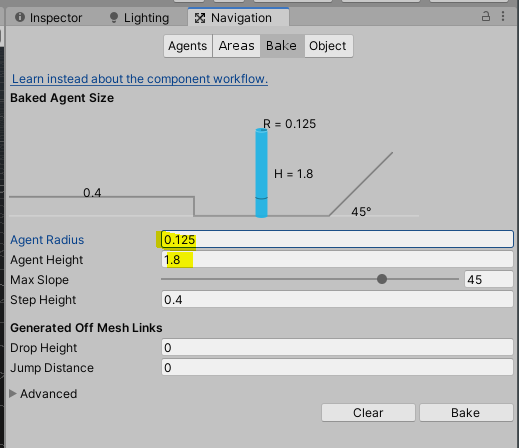This screenshot has height=448, width=519.
Task: Click the Lighting bulb icon
Action: [114, 17]
